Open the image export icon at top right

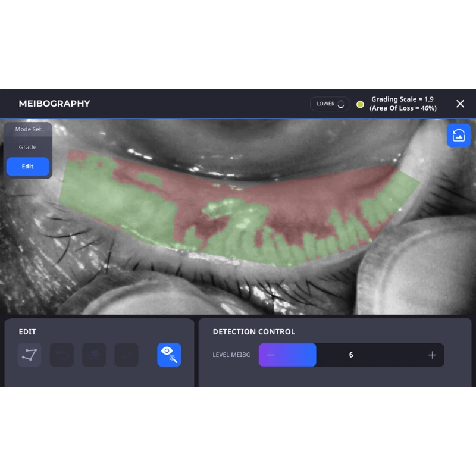coord(459,135)
